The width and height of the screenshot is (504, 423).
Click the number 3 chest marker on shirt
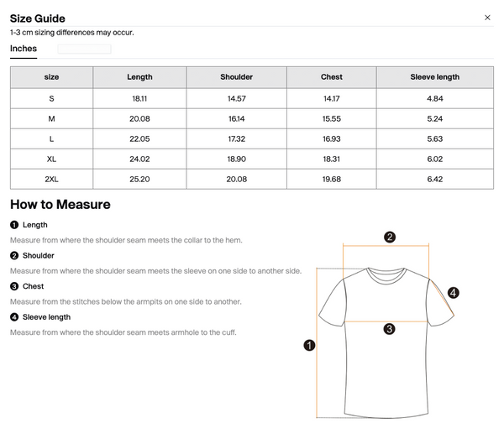pyautogui.click(x=389, y=329)
